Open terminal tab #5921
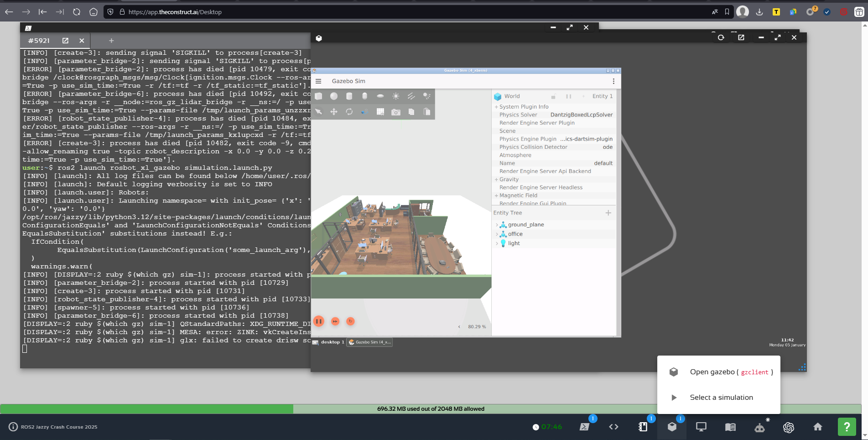Screen dimensions: 868x440 tap(39, 41)
